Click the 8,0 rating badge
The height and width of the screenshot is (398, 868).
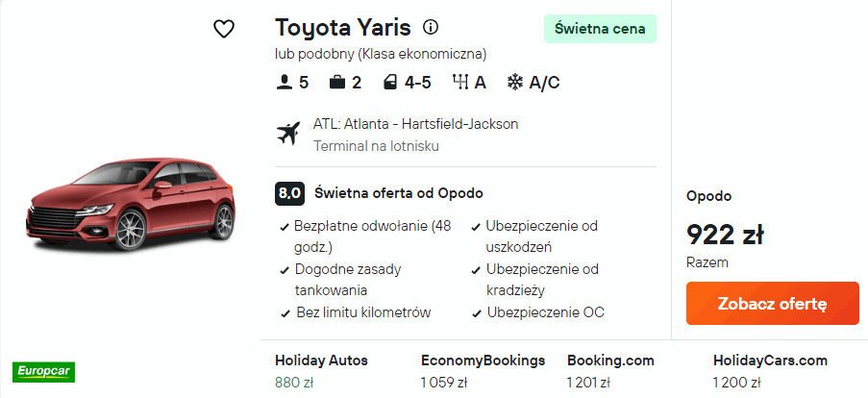[290, 192]
